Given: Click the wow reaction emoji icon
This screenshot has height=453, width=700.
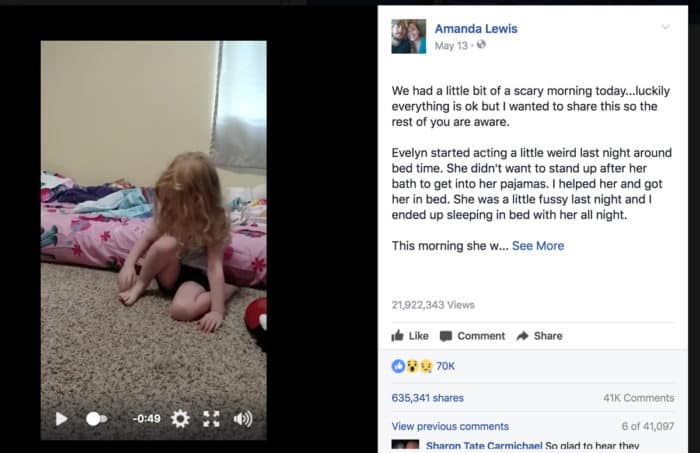Looking at the screenshot, I should click(x=412, y=366).
